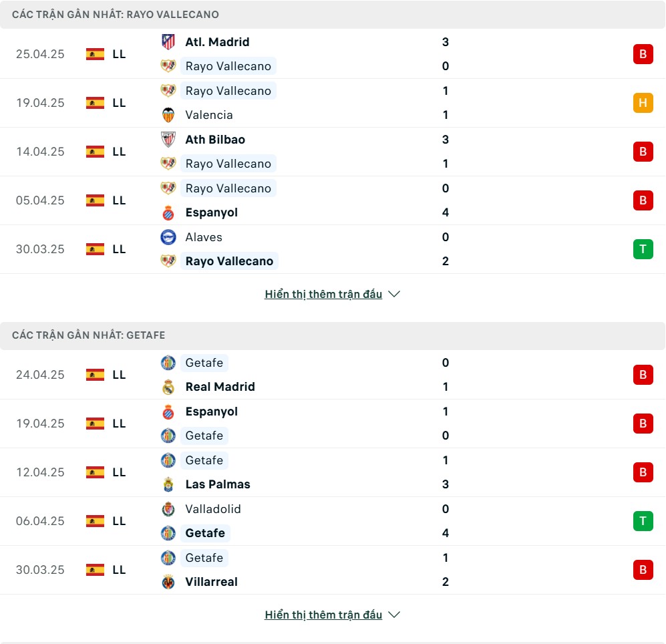Image resolution: width=666 pixels, height=644 pixels.
Task: Select Las Palmas team name
Action: click(218, 484)
